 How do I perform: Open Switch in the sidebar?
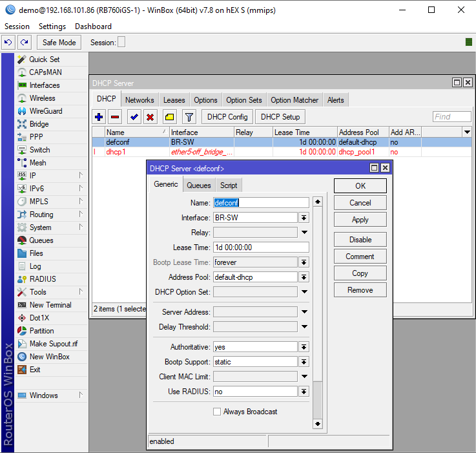[x=51, y=150]
